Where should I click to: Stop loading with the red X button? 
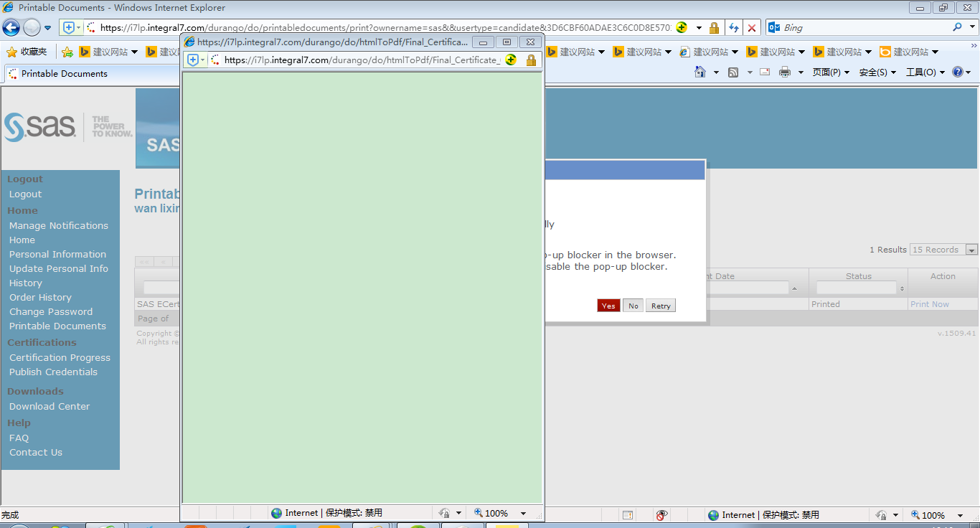click(751, 28)
